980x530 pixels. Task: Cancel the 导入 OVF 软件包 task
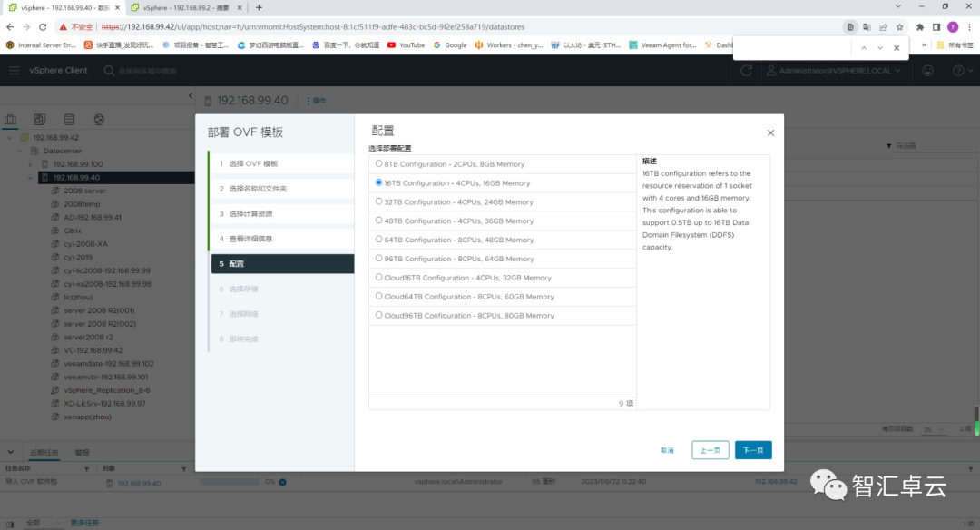point(282,482)
